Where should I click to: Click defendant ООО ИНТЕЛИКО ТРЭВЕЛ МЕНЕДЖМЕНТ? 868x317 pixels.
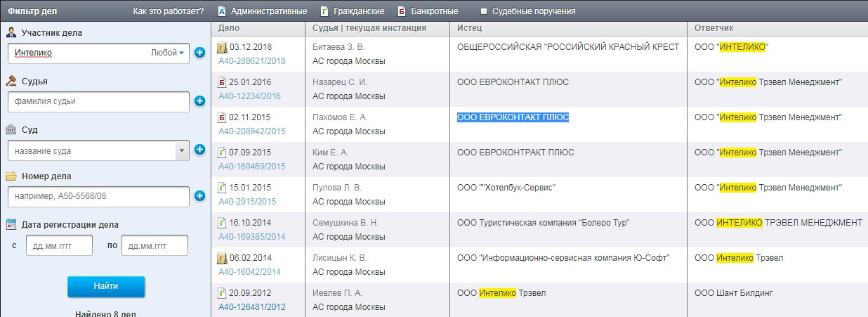pyautogui.click(x=778, y=223)
